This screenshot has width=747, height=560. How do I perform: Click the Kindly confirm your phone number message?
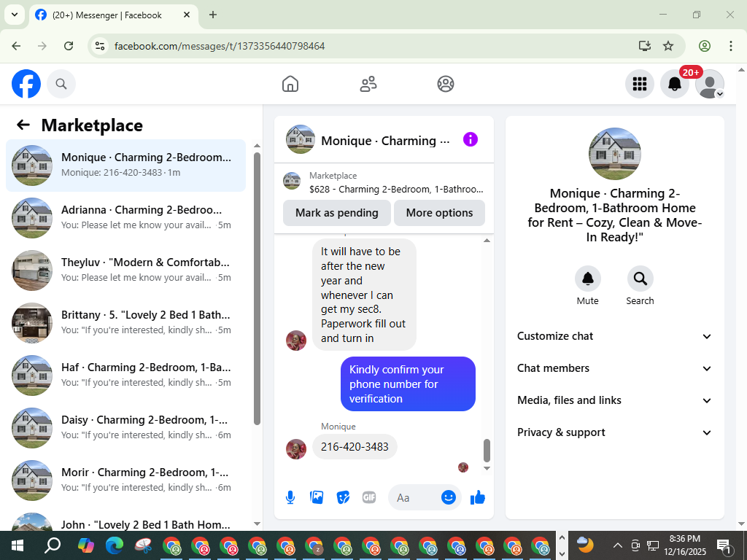click(x=408, y=384)
